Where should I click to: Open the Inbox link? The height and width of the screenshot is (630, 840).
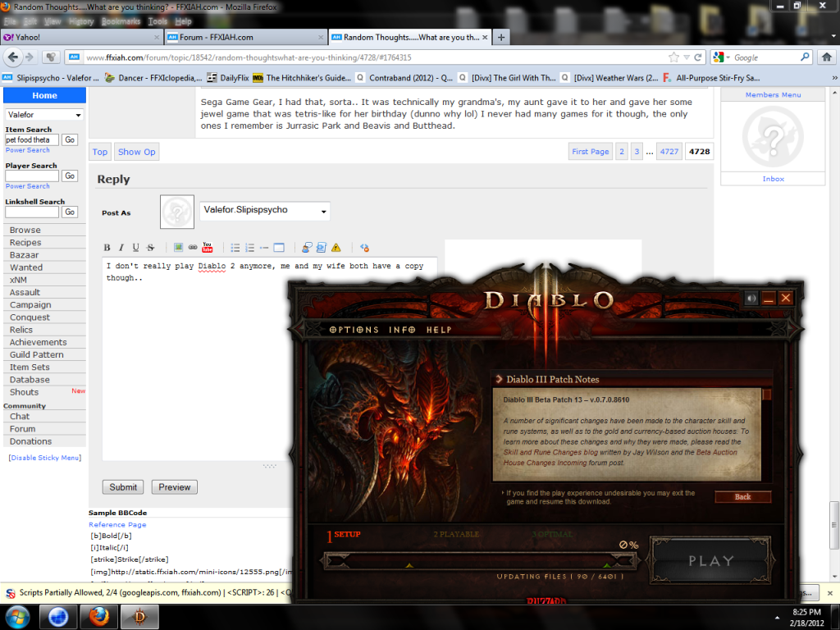773,179
